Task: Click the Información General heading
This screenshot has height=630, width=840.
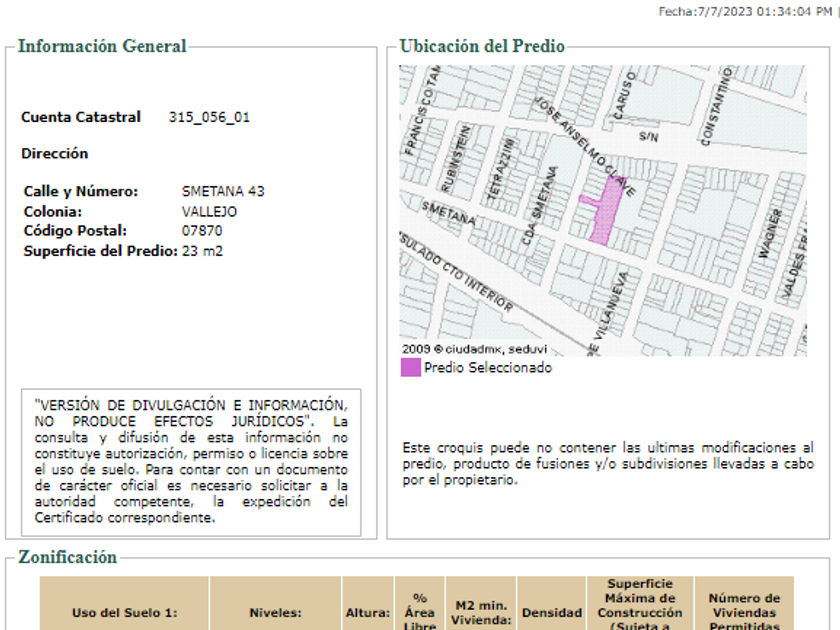Action: pos(102,46)
